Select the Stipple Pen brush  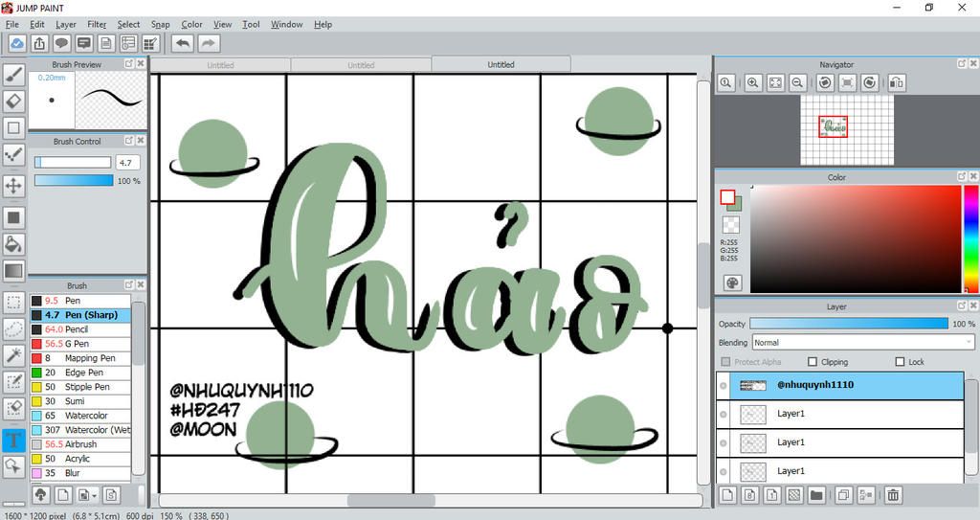[x=80, y=387]
